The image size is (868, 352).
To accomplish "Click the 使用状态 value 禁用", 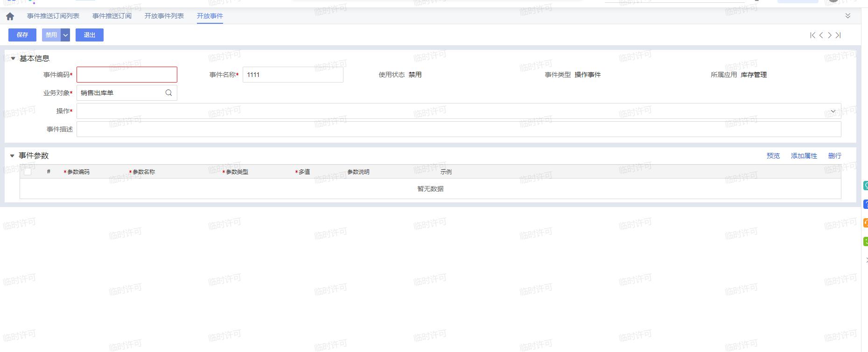I will (x=415, y=75).
